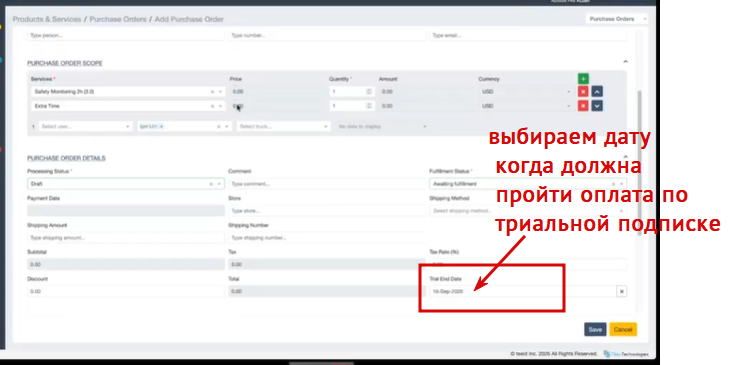Click the Comment input field
The width and height of the screenshot is (729, 365).
coord(327,184)
